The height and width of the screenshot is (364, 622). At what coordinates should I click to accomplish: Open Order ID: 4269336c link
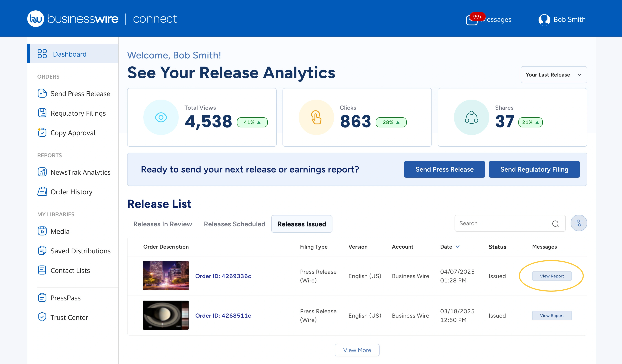(x=223, y=276)
